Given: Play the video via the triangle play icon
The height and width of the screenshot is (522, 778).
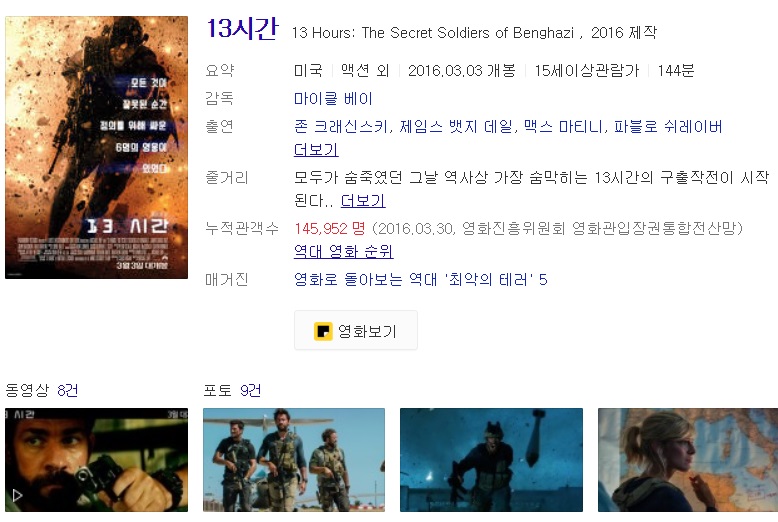Looking at the screenshot, I should point(17,495).
